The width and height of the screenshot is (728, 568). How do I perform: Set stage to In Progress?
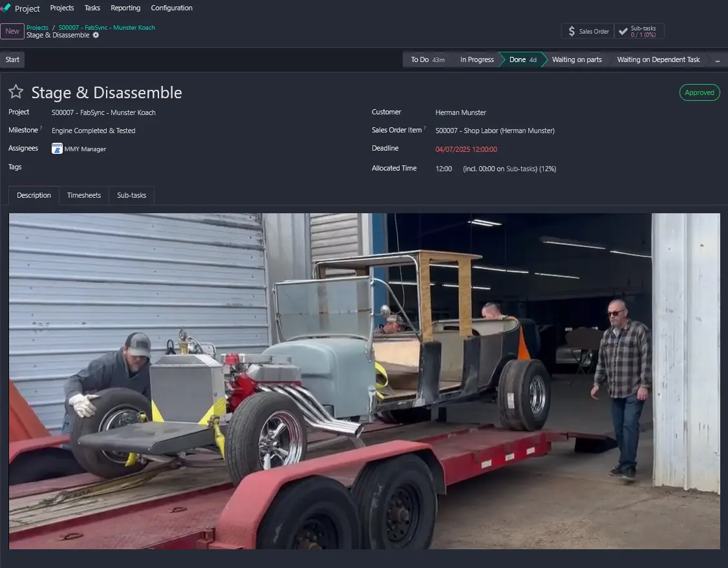476,59
